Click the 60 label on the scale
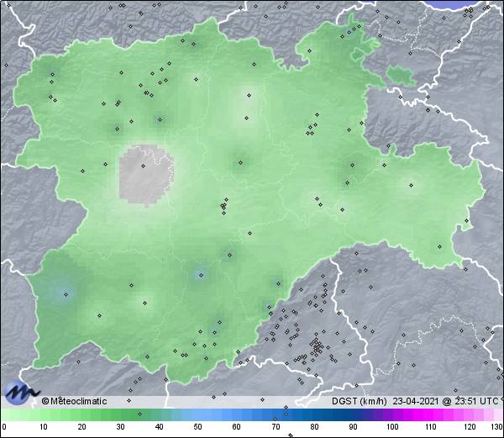The image size is (504, 438). pos(237,427)
